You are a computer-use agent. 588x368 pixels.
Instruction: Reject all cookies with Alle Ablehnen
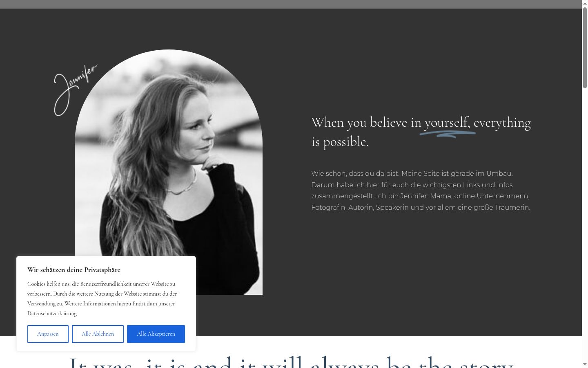[98, 334]
